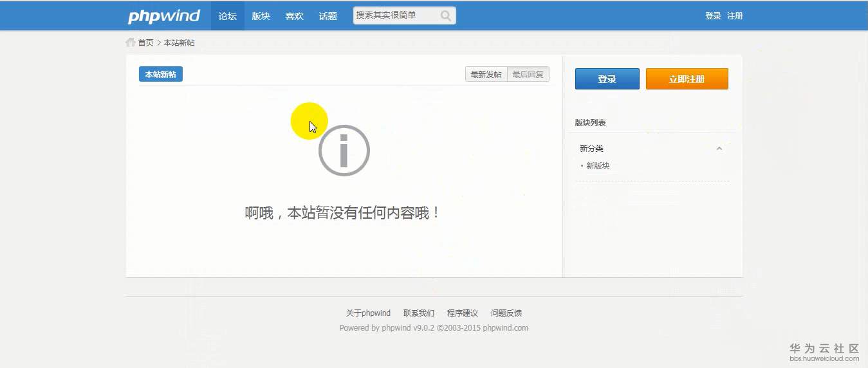This screenshot has width=868, height=368.
Task: Open the 版块 nav tab
Action: click(261, 16)
